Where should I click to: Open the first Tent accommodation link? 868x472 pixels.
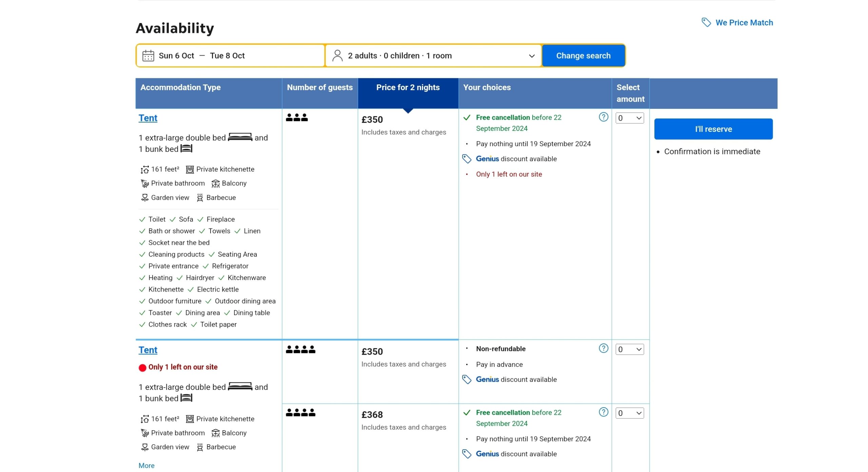coord(148,118)
